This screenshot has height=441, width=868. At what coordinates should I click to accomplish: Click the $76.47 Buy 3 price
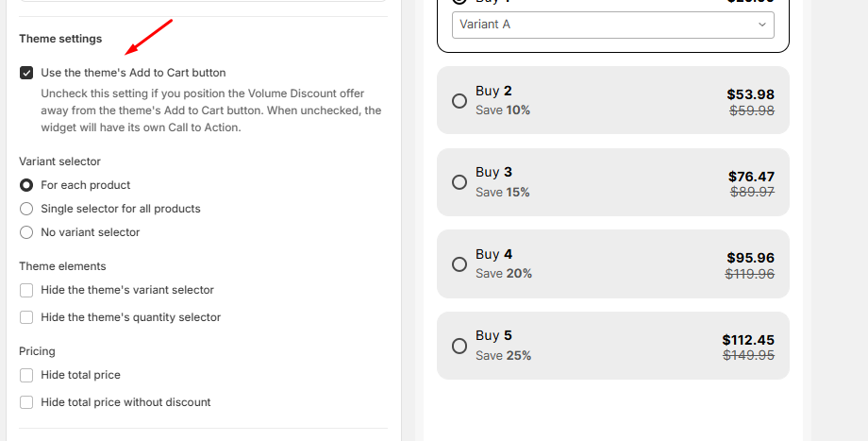[x=751, y=177]
